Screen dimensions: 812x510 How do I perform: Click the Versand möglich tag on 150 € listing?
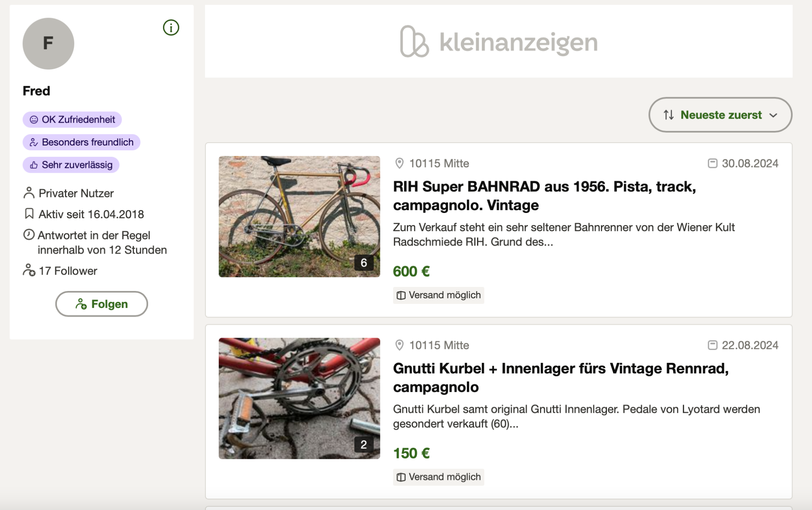pyautogui.click(x=438, y=477)
